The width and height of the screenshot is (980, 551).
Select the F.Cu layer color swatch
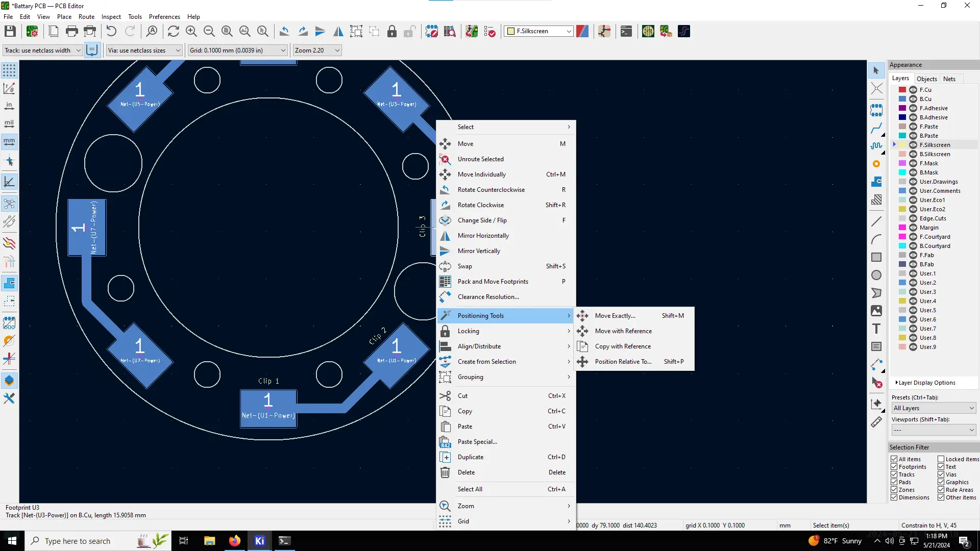902,89
